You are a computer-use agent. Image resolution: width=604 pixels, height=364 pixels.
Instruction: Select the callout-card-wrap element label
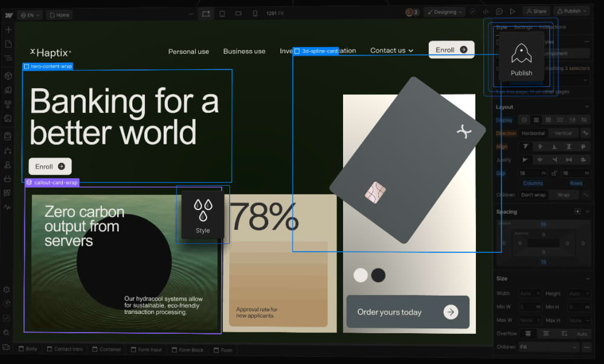pyautogui.click(x=52, y=182)
